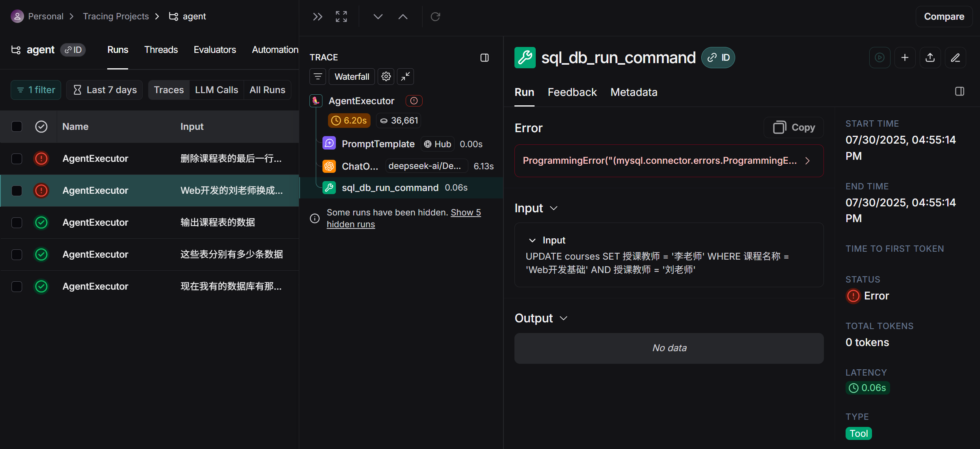Switch to the Metadata tab
The height and width of the screenshot is (449, 980).
(633, 92)
